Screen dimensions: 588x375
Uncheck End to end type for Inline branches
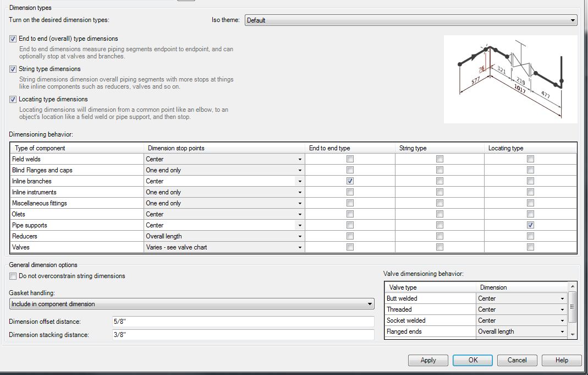[350, 181]
